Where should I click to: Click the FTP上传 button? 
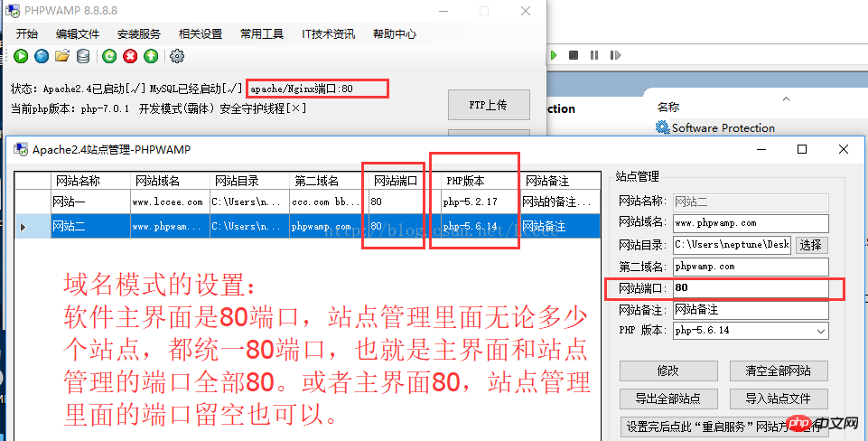[489, 105]
